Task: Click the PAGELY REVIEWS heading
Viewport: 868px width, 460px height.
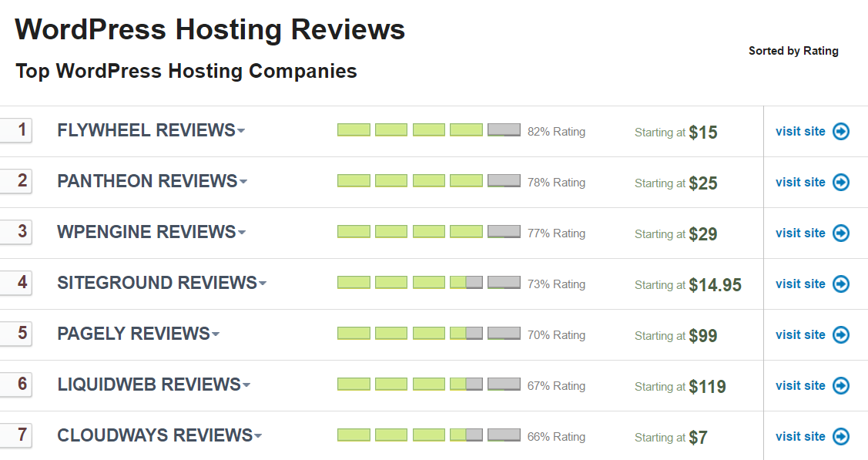Action: pyautogui.click(x=134, y=334)
